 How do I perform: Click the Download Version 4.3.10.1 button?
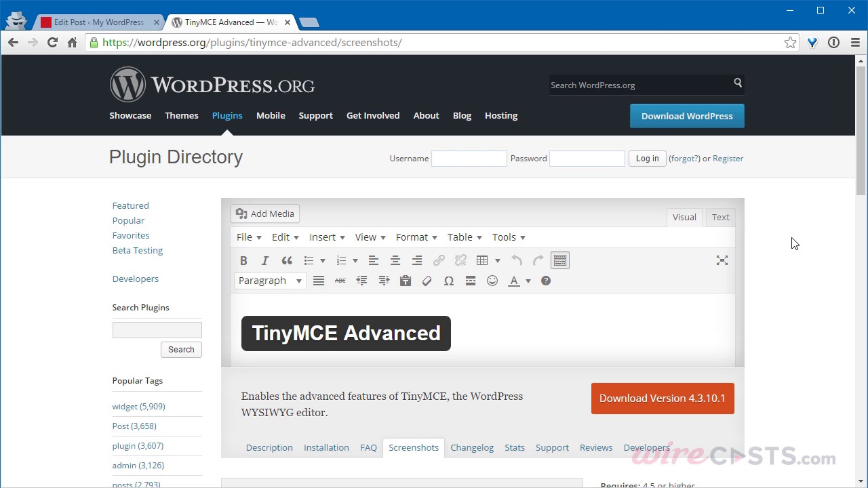pos(663,398)
